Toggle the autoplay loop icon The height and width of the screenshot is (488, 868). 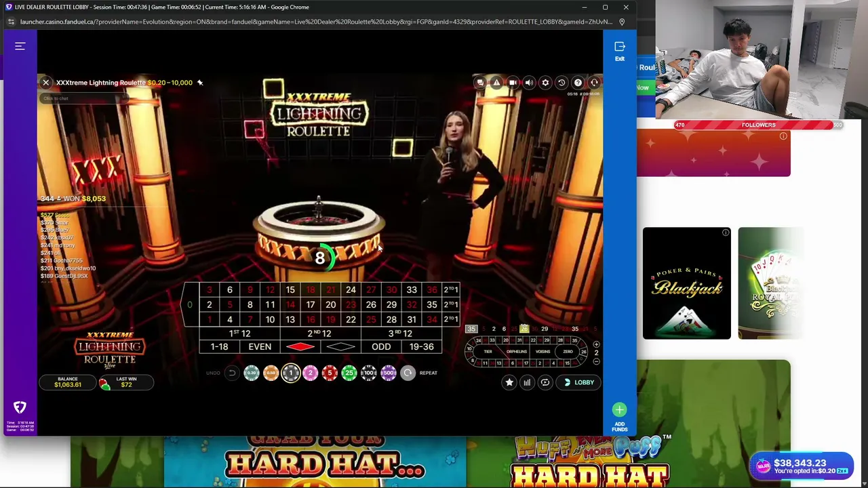point(545,382)
